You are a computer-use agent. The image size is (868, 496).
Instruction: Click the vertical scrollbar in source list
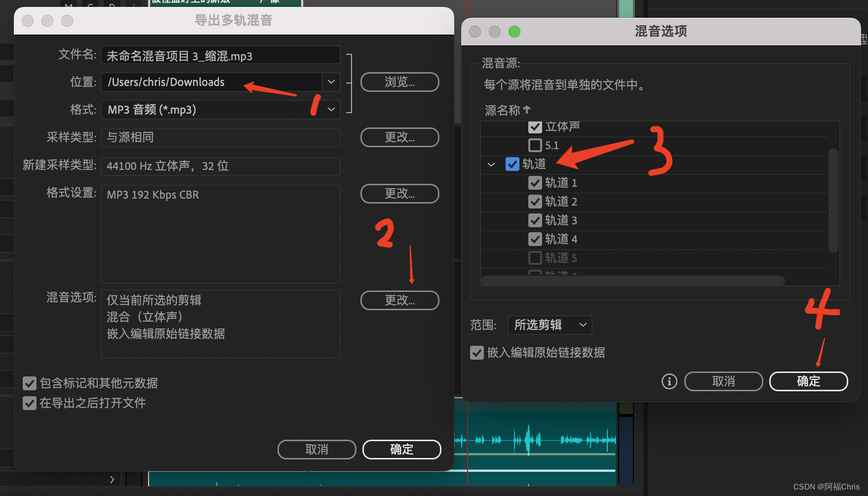point(833,201)
